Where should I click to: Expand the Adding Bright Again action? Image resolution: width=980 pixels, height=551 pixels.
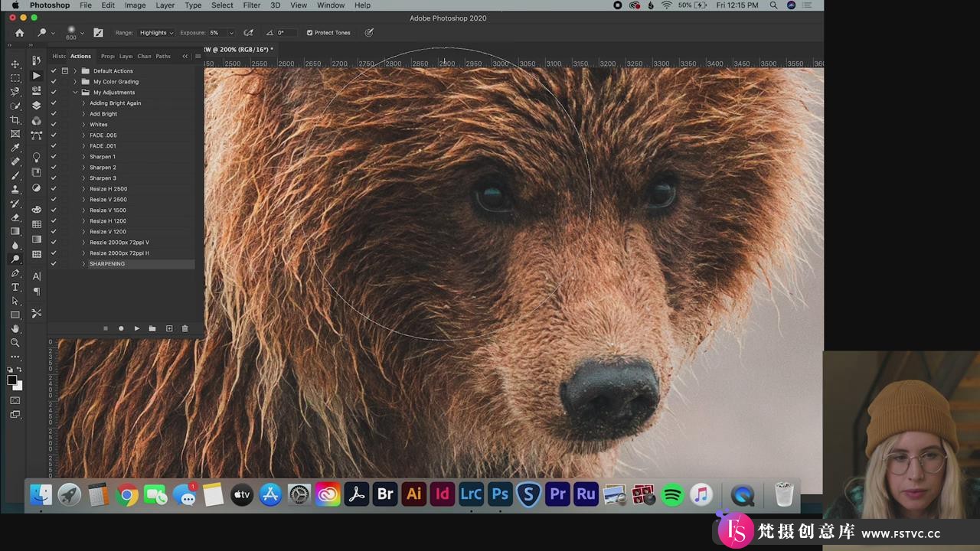tap(83, 103)
